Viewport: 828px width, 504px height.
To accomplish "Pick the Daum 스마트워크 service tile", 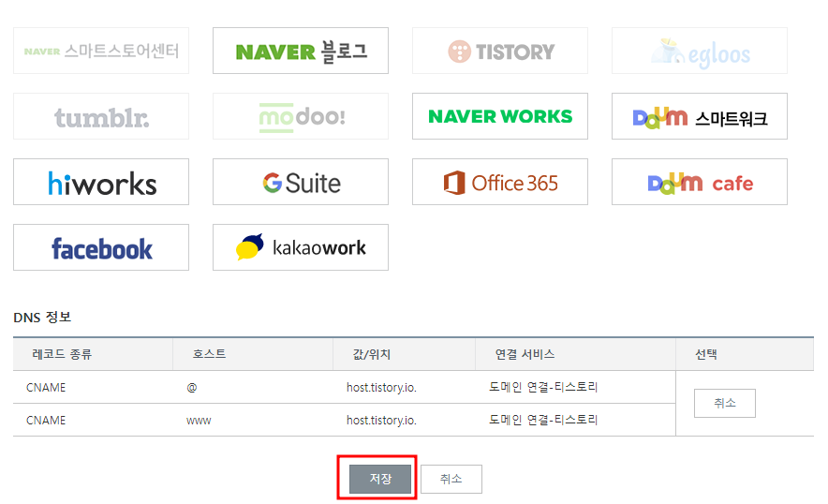I will 700,116.
